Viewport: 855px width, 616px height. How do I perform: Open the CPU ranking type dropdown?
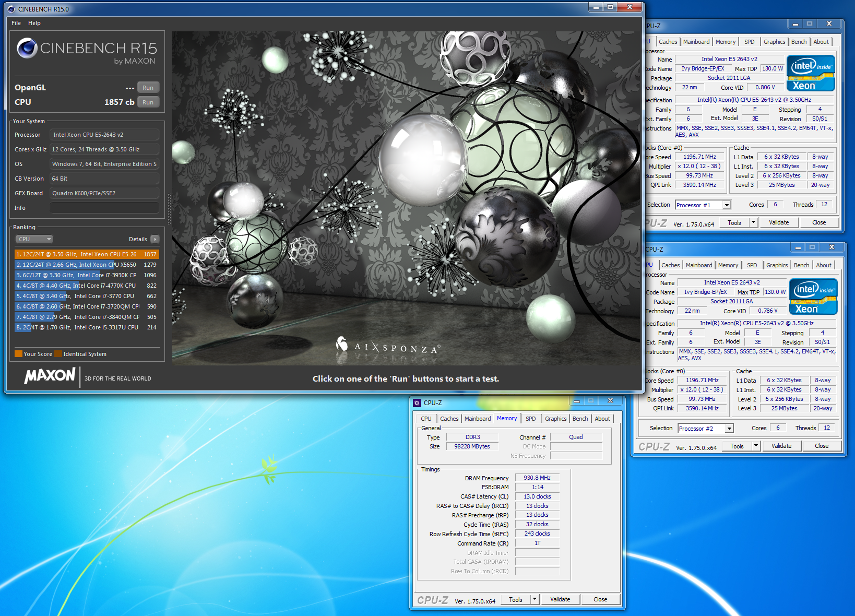(34, 239)
